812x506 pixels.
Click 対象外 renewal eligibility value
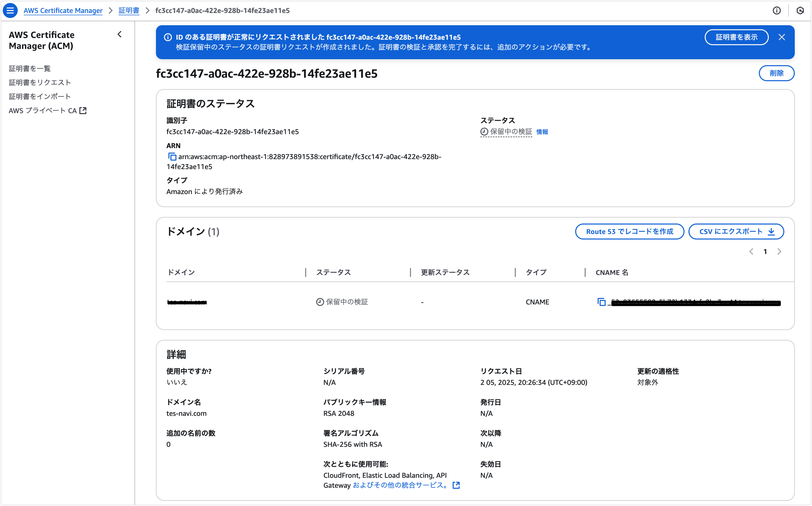[x=648, y=382]
